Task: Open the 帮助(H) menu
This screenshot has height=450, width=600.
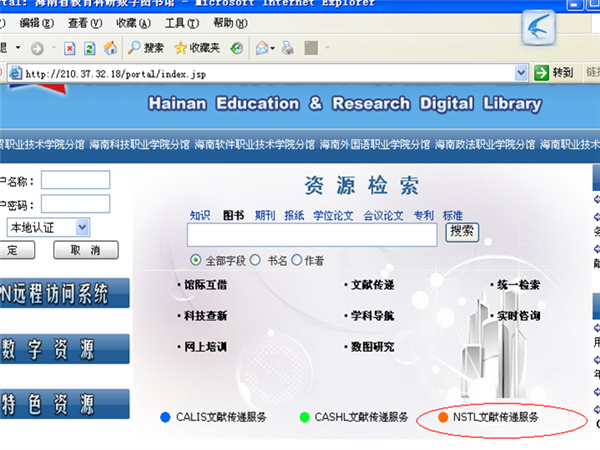Action: pyautogui.click(x=231, y=23)
